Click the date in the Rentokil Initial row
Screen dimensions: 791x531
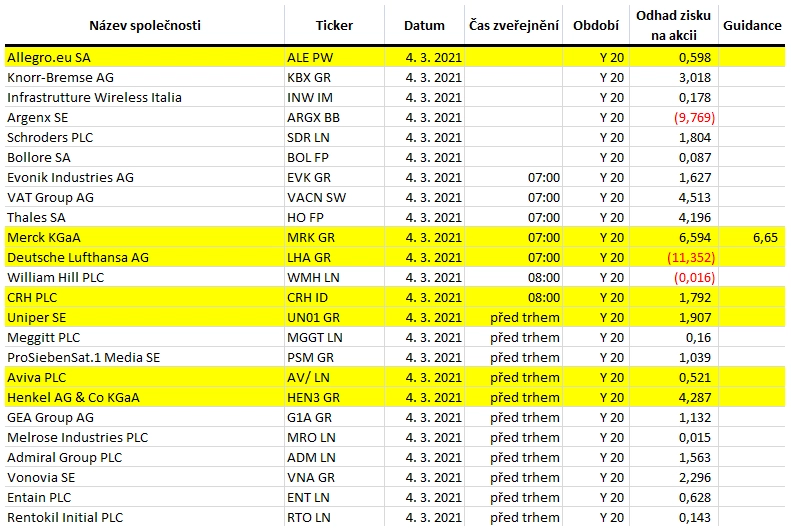point(434,517)
